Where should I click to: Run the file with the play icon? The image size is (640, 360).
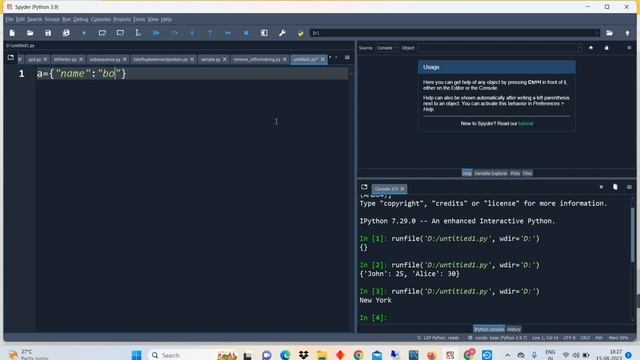(x=84, y=33)
